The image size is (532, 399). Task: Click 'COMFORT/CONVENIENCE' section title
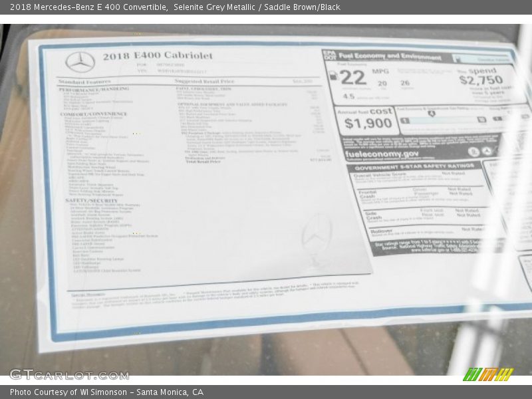click(94, 114)
